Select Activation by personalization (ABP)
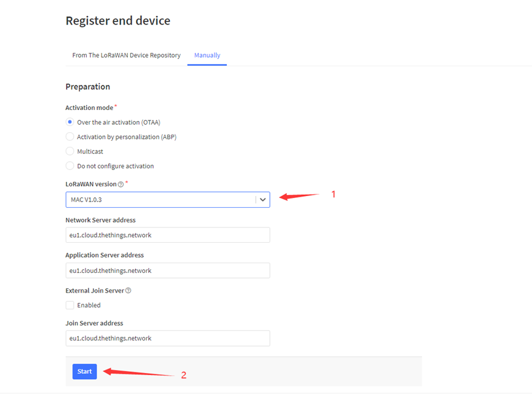The height and width of the screenshot is (394, 532). [69, 136]
